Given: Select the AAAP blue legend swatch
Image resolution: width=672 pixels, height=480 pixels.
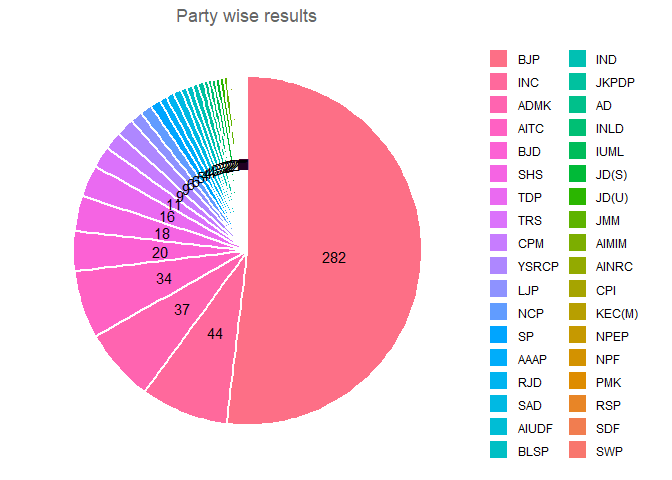Looking at the screenshot, I should 498,358.
